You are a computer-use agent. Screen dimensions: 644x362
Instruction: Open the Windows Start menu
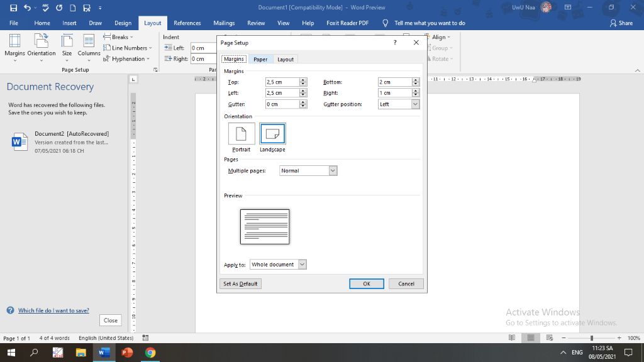coord(11,353)
